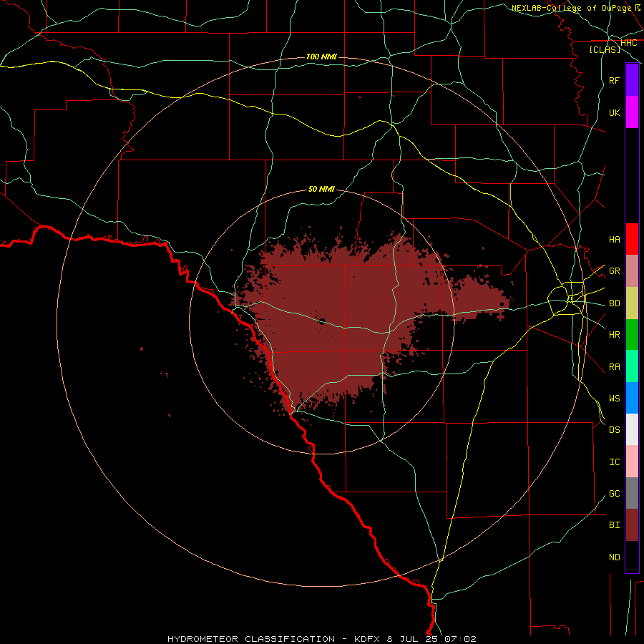Click the RF legend label
Image resolution: width=644 pixels, height=644 pixels.
pos(614,80)
